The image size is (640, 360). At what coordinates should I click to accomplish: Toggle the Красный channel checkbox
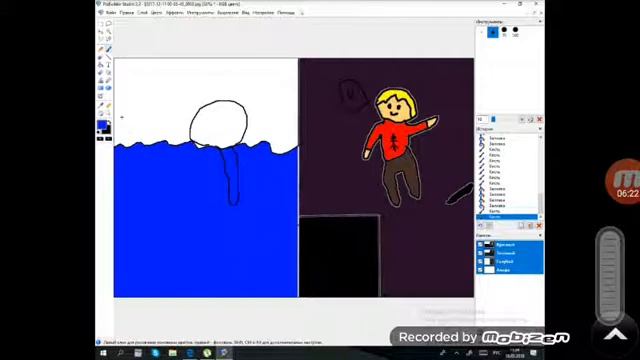[480, 244]
